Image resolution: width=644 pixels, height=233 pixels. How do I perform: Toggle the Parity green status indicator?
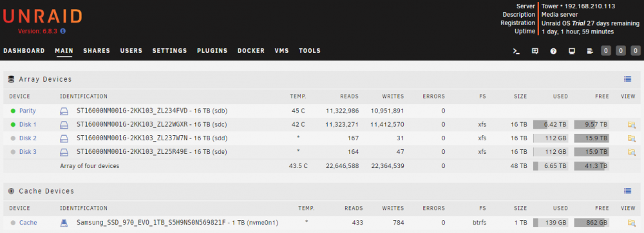coord(13,111)
